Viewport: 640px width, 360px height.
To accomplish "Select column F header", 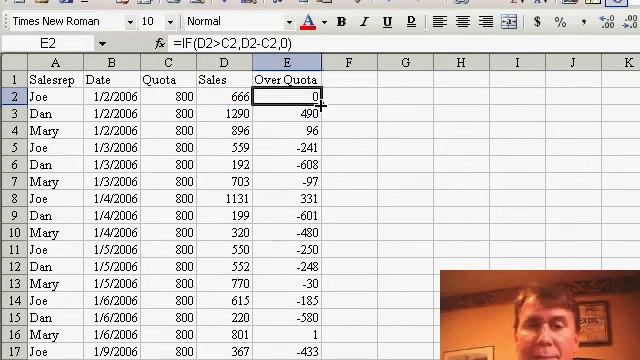I will [349, 62].
